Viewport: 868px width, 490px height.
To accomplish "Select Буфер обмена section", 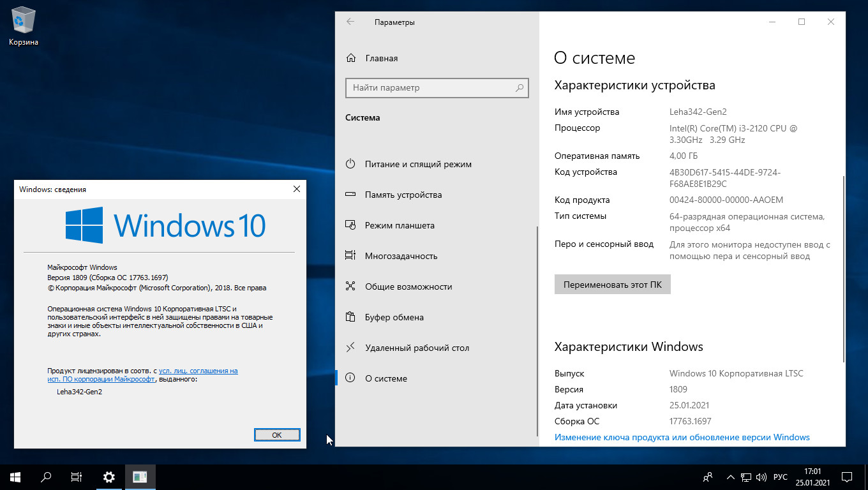I will point(394,317).
